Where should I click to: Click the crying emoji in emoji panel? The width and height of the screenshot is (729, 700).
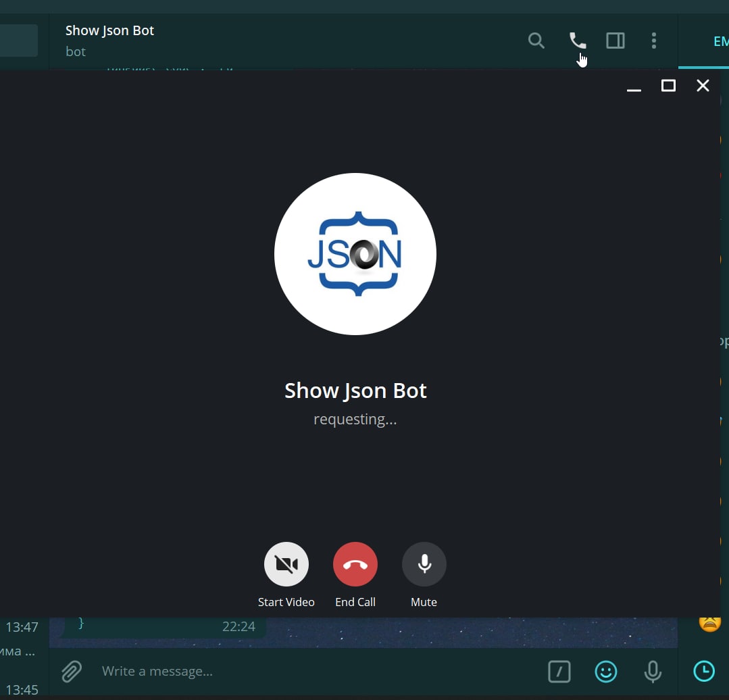coord(709,622)
